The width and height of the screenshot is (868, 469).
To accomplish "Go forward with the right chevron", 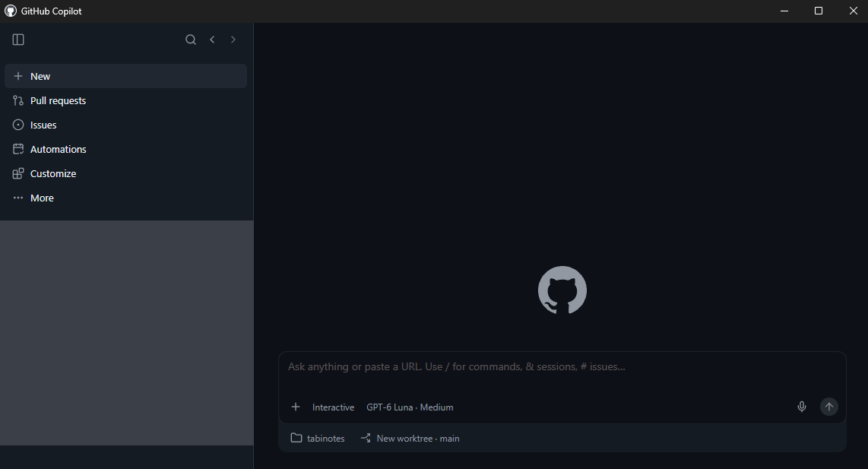I will click(x=233, y=40).
